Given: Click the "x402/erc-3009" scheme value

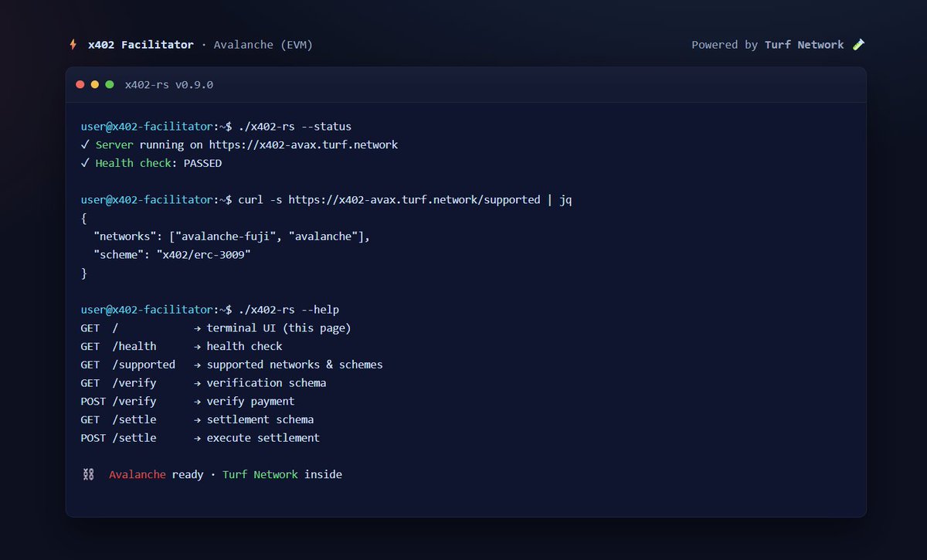Looking at the screenshot, I should pos(203,255).
